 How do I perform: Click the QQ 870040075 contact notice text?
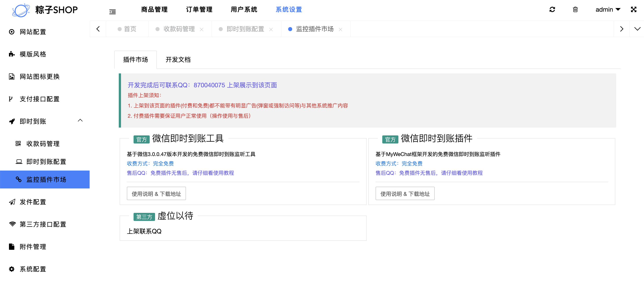tap(202, 85)
